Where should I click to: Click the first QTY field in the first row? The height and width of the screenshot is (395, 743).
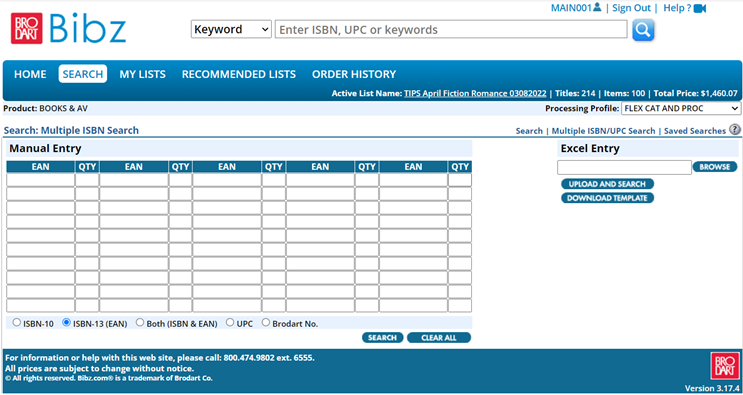(87, 180)
